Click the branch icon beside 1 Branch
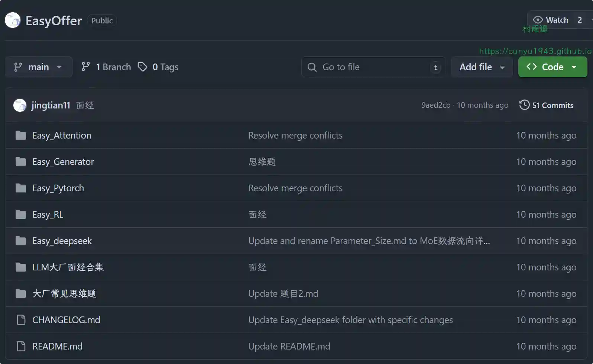This screenshot has height=364, width=593. tap(86, 67)
